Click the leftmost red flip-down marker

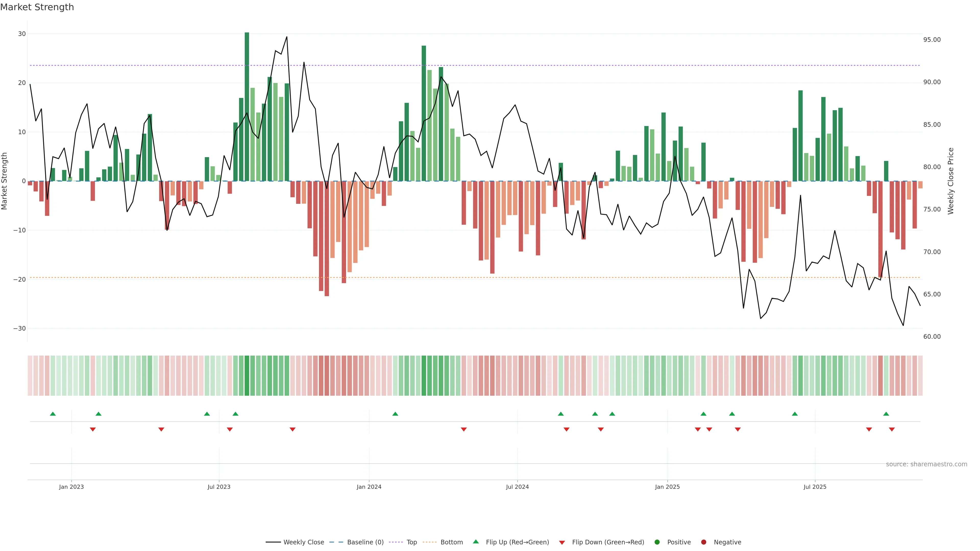pos(93,429)
